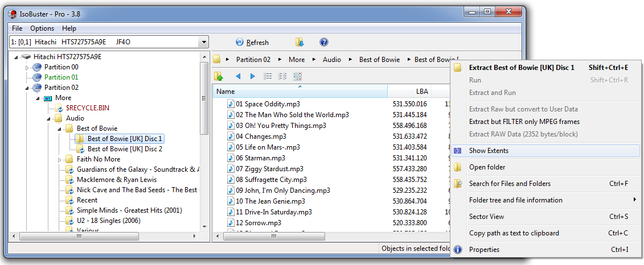Open the blue help question mark icon
The width and height of the screenshot is (644, 265).
tap(323, 42)
